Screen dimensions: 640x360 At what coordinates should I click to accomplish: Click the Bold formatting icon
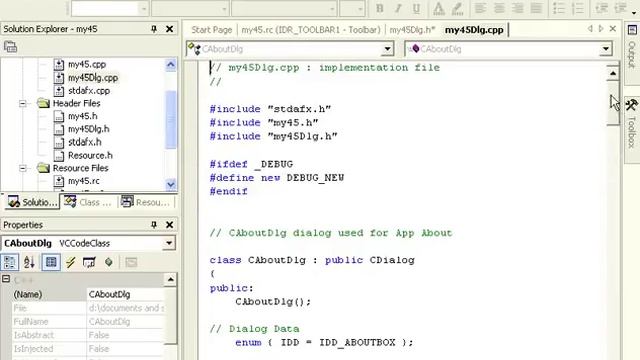(x=380, y=8)
